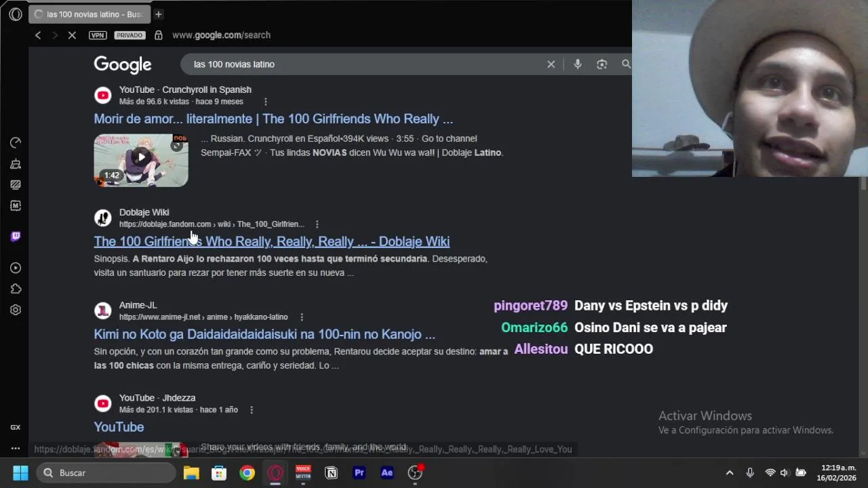Open the Opera GX main menu logo
The height and width of the screenshot is (488, 868).
click(x=16, y=14)
